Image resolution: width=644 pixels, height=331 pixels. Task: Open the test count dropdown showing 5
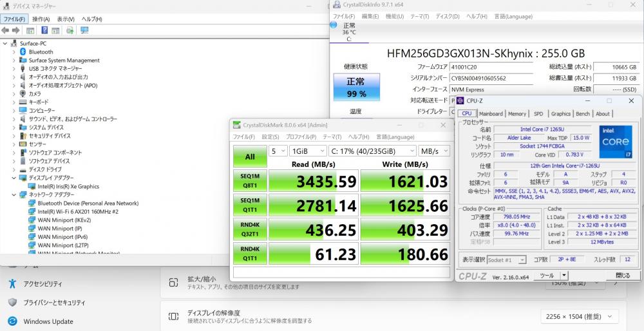point(278,151)
